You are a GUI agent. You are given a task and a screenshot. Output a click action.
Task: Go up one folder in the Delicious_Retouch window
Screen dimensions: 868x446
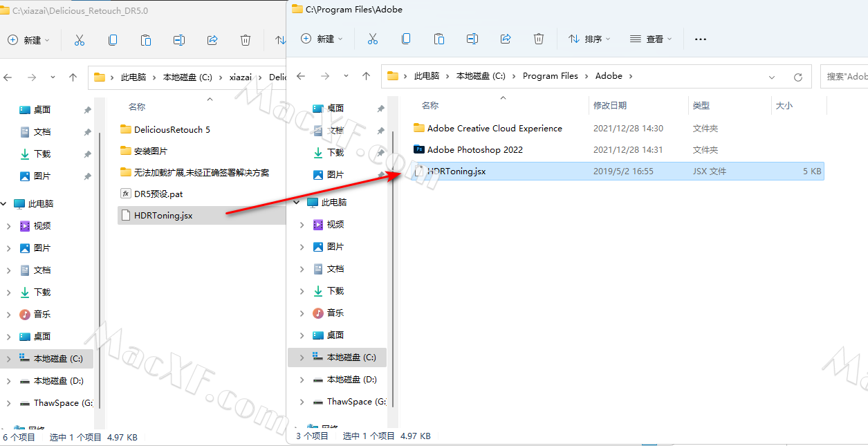click(x=73, y=77)
